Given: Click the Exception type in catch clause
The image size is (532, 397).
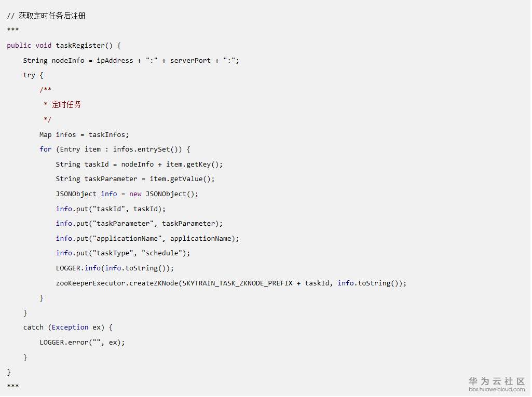Looking at the screenshot, I should point(70,327).
